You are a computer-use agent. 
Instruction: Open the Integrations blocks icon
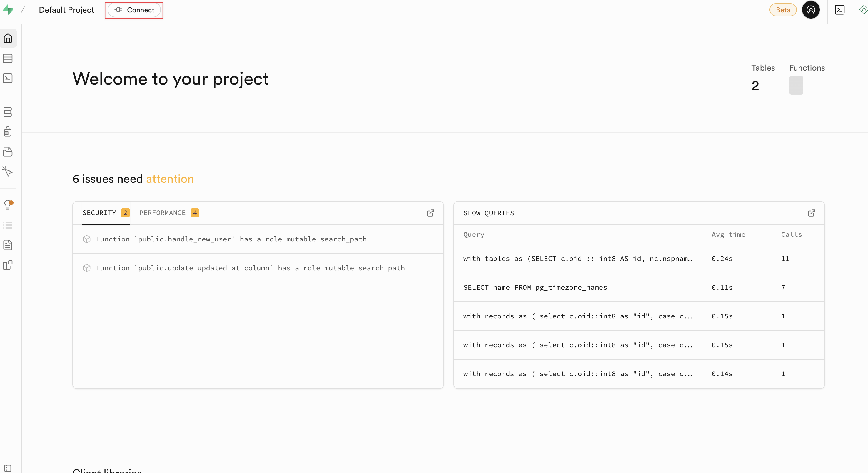pyautogui.click(x=8, y=265)
